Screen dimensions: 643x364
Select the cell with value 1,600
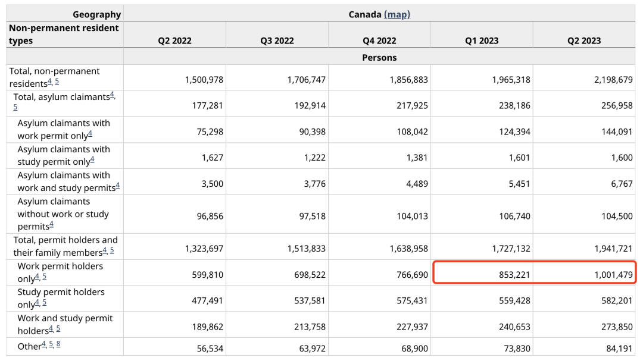click(584, 156)
